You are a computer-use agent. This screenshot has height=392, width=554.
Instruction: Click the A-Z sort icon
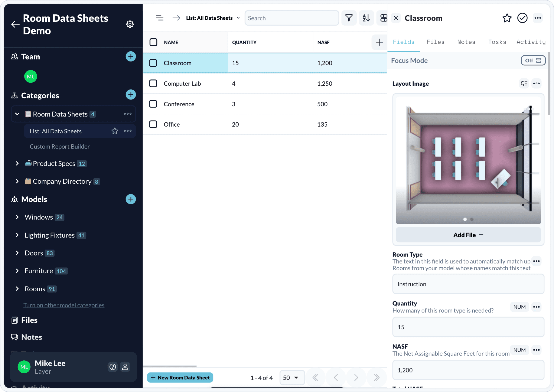[x=366, y=18]
